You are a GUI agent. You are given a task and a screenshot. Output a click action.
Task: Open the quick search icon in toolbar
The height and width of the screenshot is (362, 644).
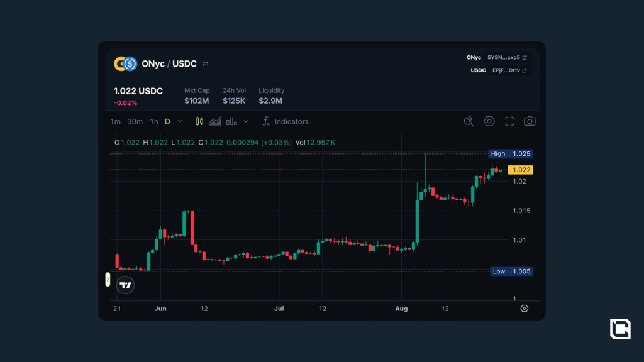(469, 121)
